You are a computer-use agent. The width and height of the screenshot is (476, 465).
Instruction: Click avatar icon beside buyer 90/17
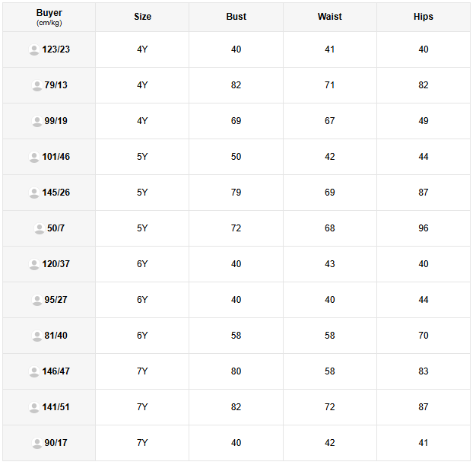click(x=36, y=444)
